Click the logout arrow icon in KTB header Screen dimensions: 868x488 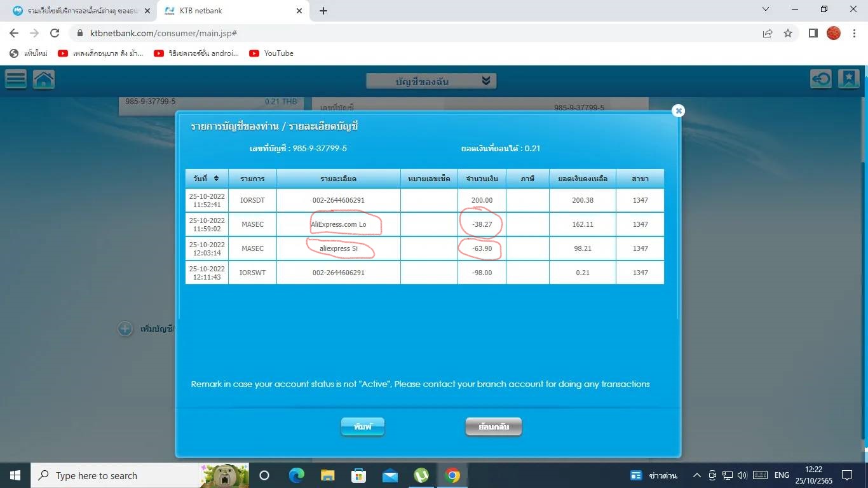click(821, 79)
